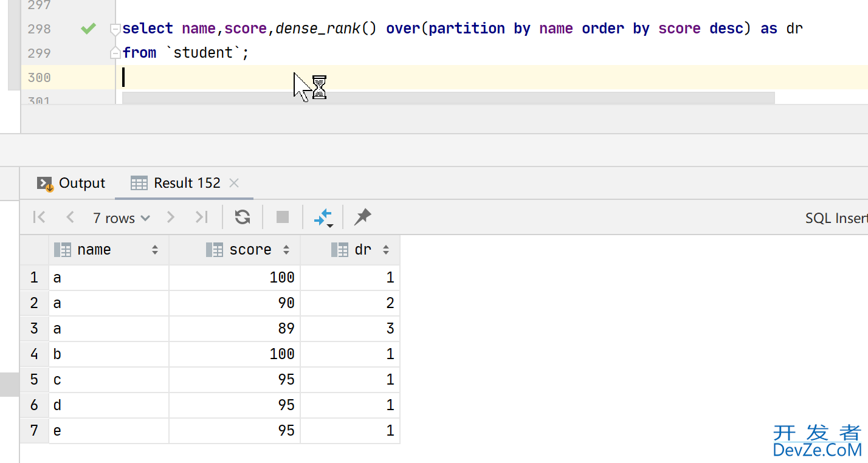Viewport: 868px width, 463px height.
Task: Click sort arrows of score column
Action: coord(286,250)
